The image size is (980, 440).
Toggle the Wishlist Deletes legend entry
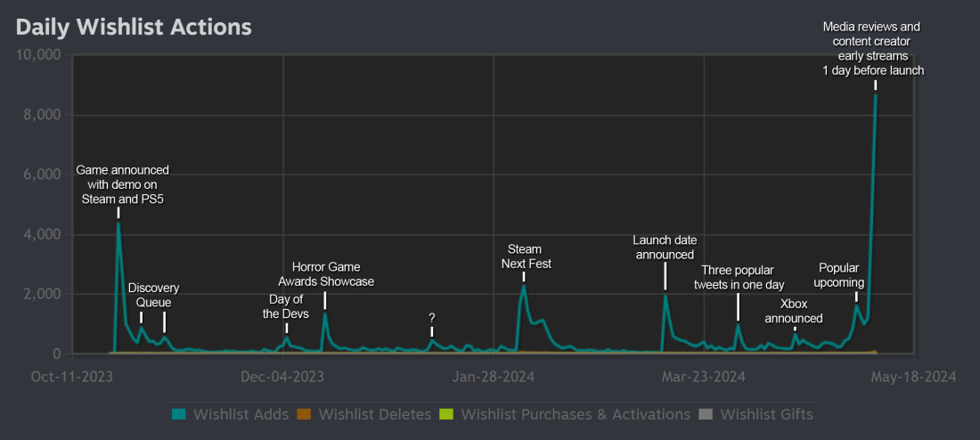pos(374,414)
